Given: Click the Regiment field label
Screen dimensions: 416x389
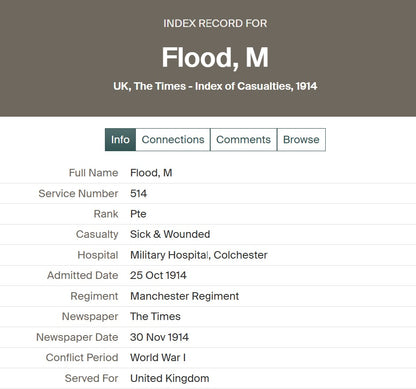Looking at the screenshot, I should point(94,296).
